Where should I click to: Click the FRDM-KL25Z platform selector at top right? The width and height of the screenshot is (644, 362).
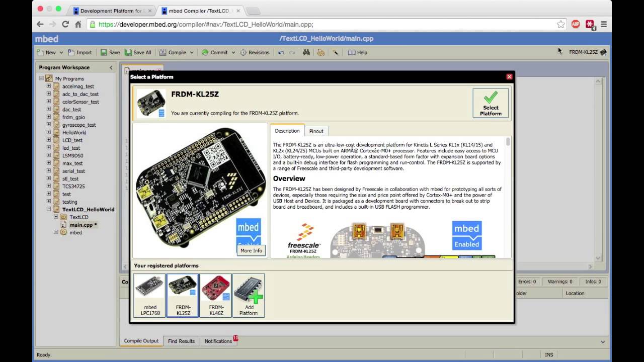pyautogui.click(x=587, y=52)
